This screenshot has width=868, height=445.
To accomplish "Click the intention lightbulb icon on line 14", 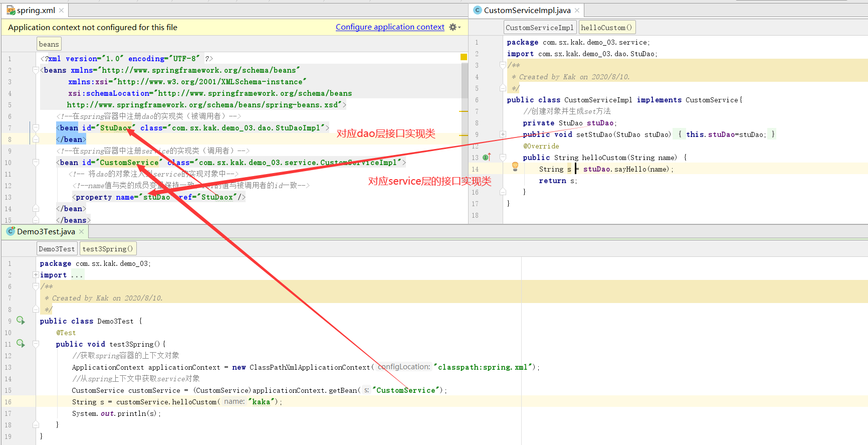I will pos(515,167).
